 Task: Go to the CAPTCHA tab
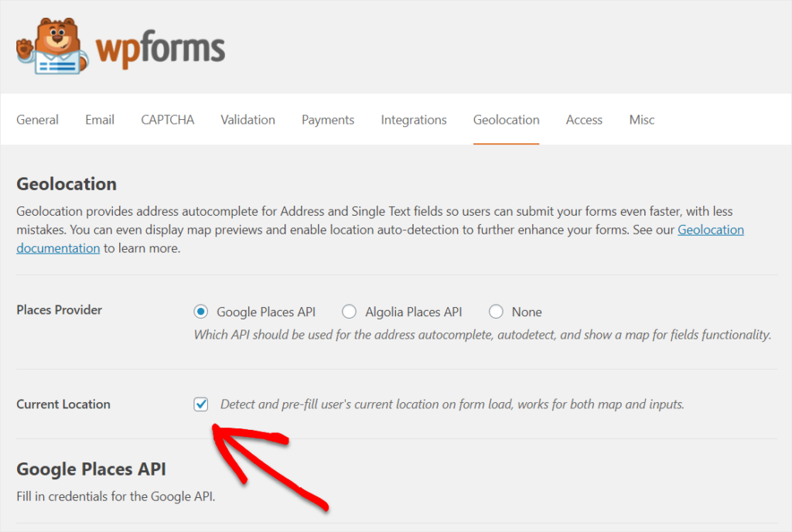pyautogui.click(x=168, y=120)
